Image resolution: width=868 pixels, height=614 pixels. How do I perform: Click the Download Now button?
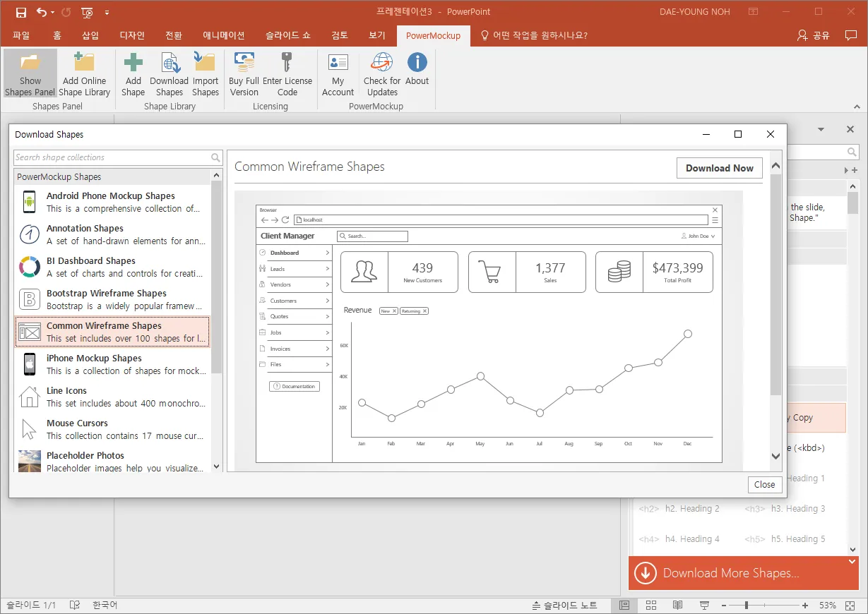click(x=719, y=168)
